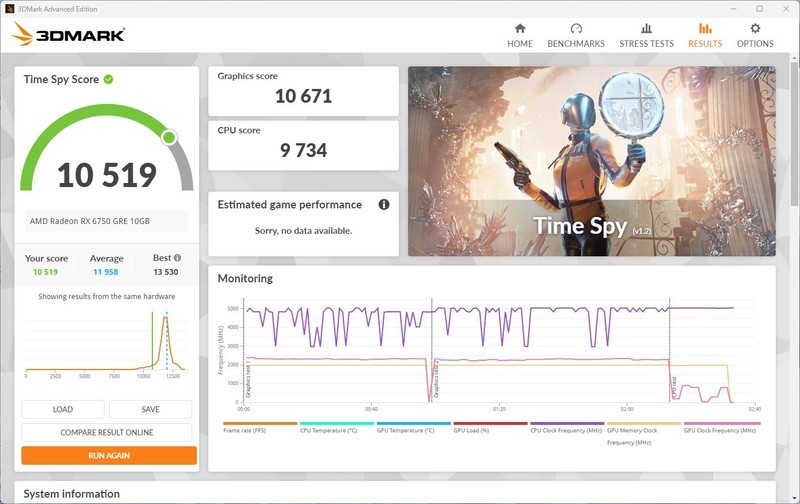
Task: Click info icon beside Estimated game performance
Action: 384,205
